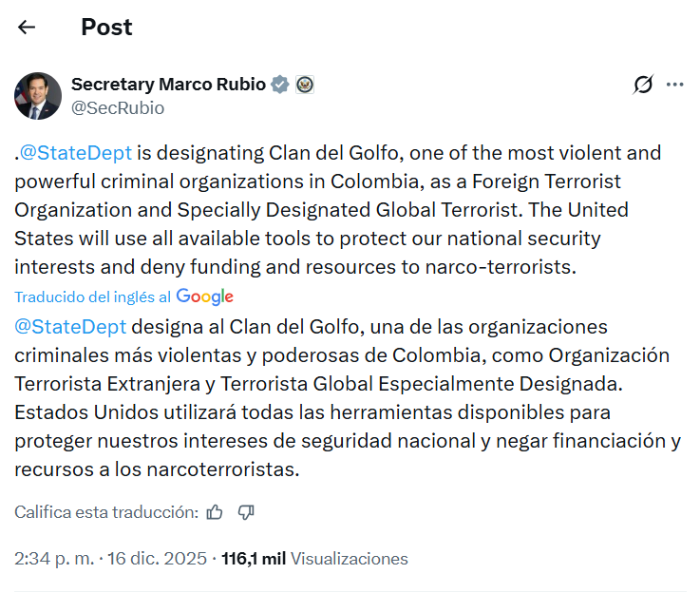This screenshot has height=593, width=700.
Task: Open the three-dot more options menu
Action: (674, 85)
